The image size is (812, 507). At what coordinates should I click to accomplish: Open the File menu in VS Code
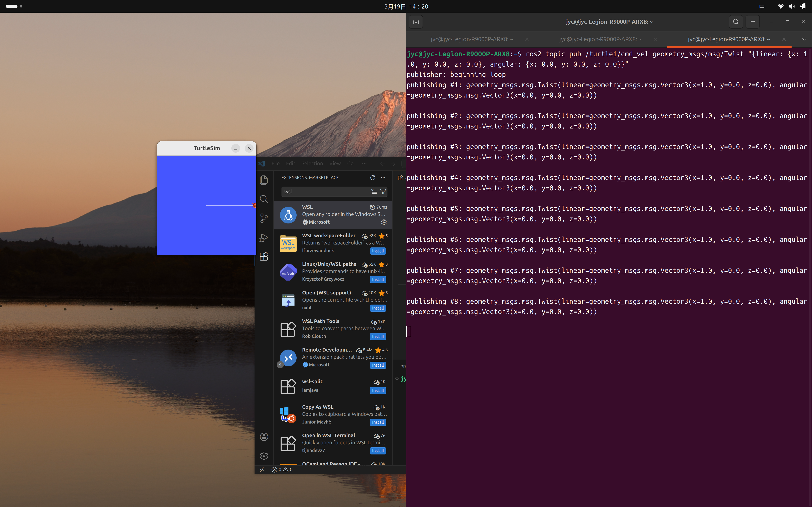tap(275, 164)
